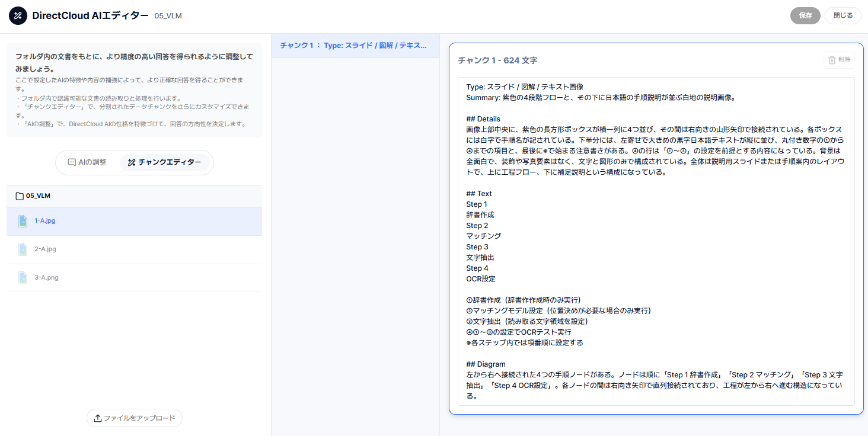
Task: Click the '## Text' line in the editor
Action: 479,194
